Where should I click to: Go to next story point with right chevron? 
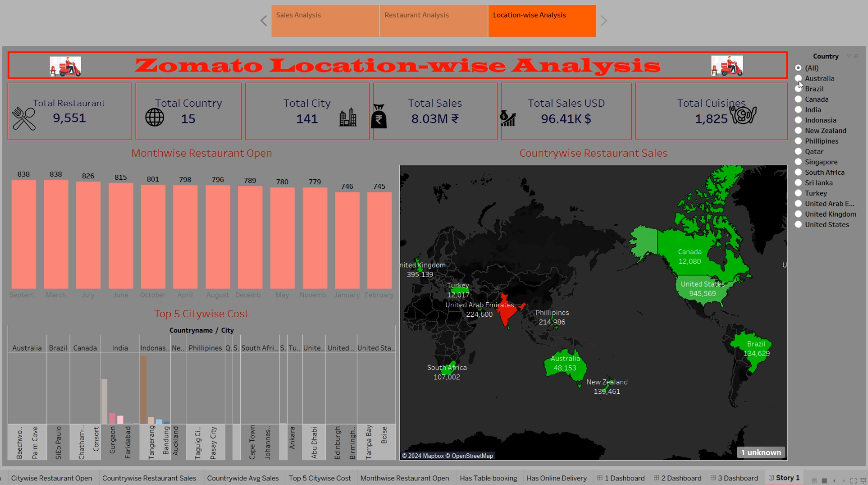pyautogui.click(x=604, y=21)
